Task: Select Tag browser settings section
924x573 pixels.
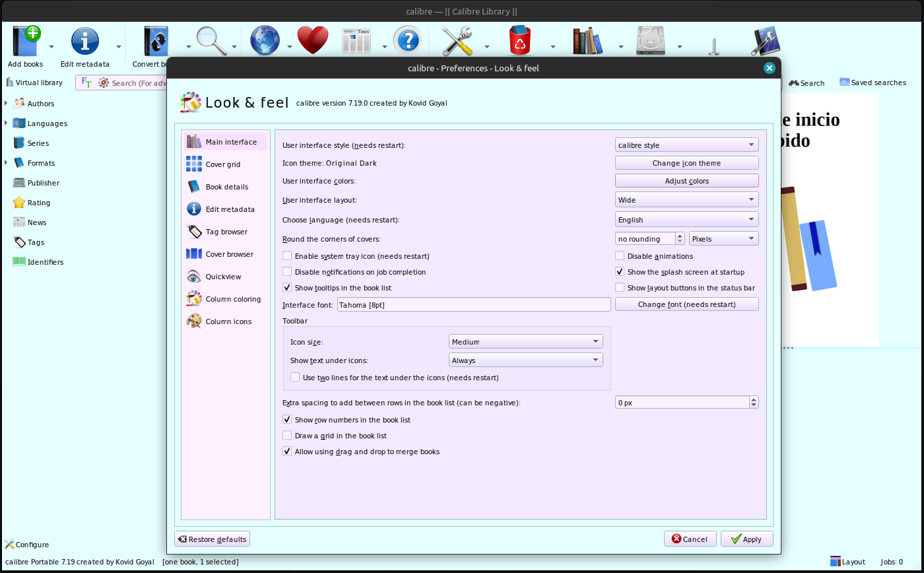Action: tap(224, 232)
